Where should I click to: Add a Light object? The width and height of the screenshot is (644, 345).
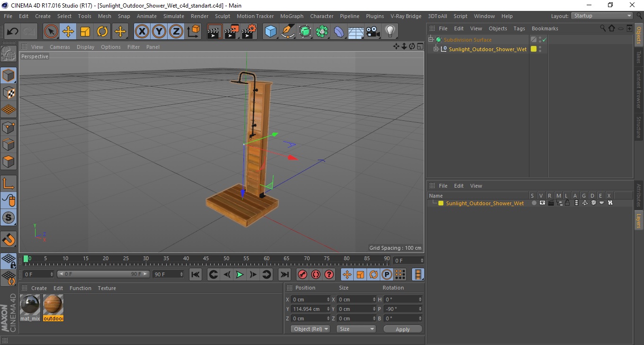coord(390,32)
